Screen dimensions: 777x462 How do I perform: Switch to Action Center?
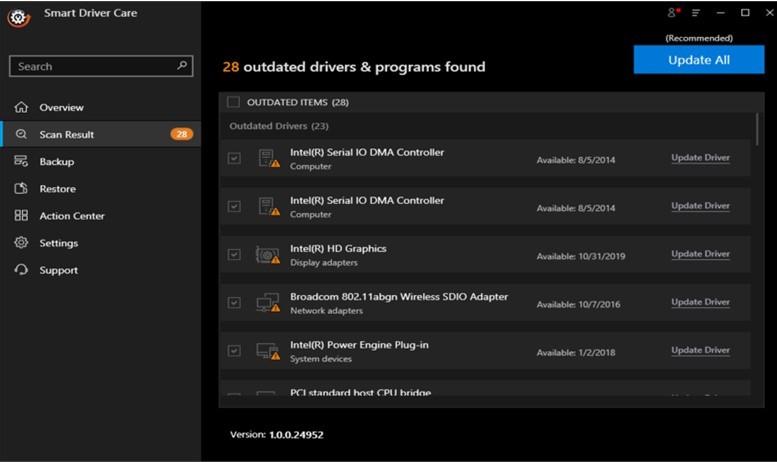tap(102, 216)
